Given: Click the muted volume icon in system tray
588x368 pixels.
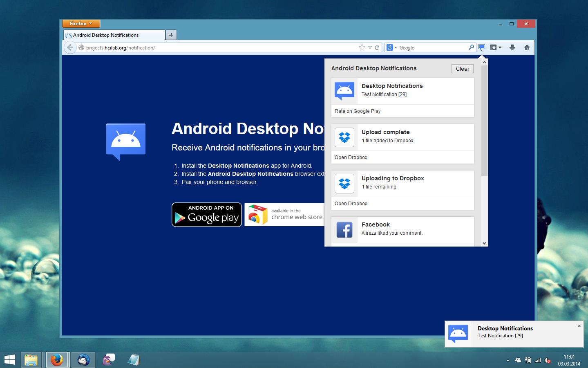Looking at the screenshot, I should coord(548,360).
